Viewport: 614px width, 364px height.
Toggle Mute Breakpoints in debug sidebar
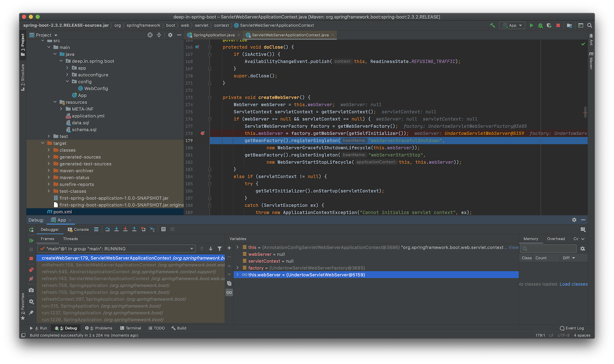(x=31, y=279)
